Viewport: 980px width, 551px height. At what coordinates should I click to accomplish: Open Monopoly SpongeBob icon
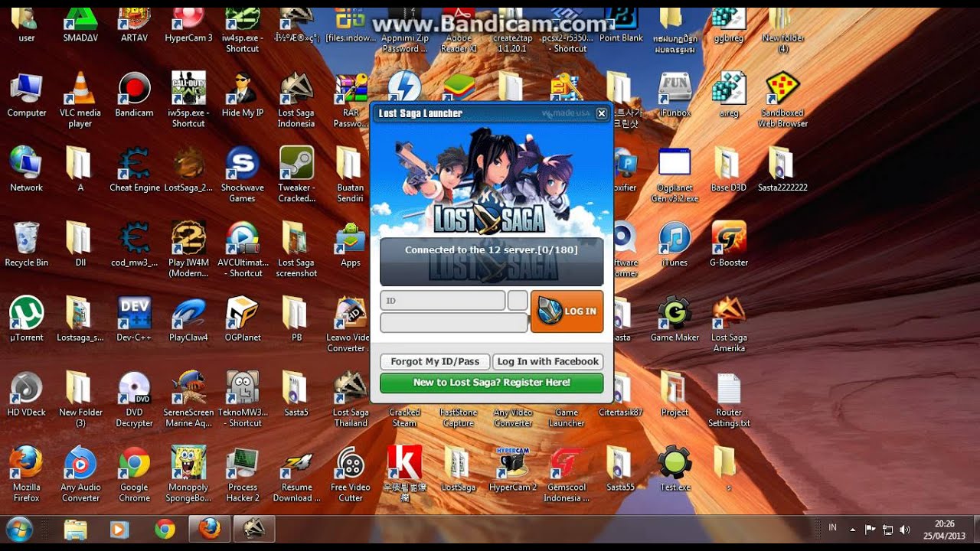click(x=188, y=475)
